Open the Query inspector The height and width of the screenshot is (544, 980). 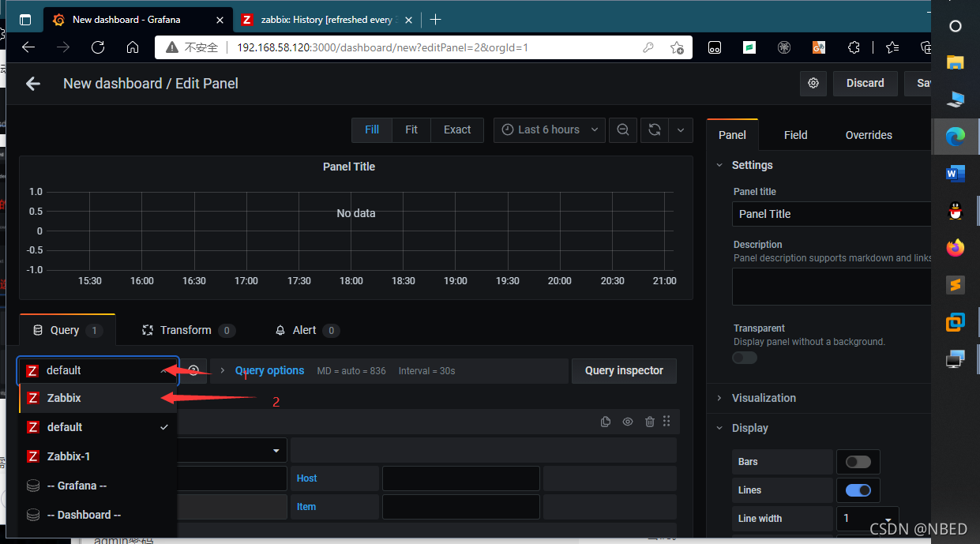click(624, 370)
